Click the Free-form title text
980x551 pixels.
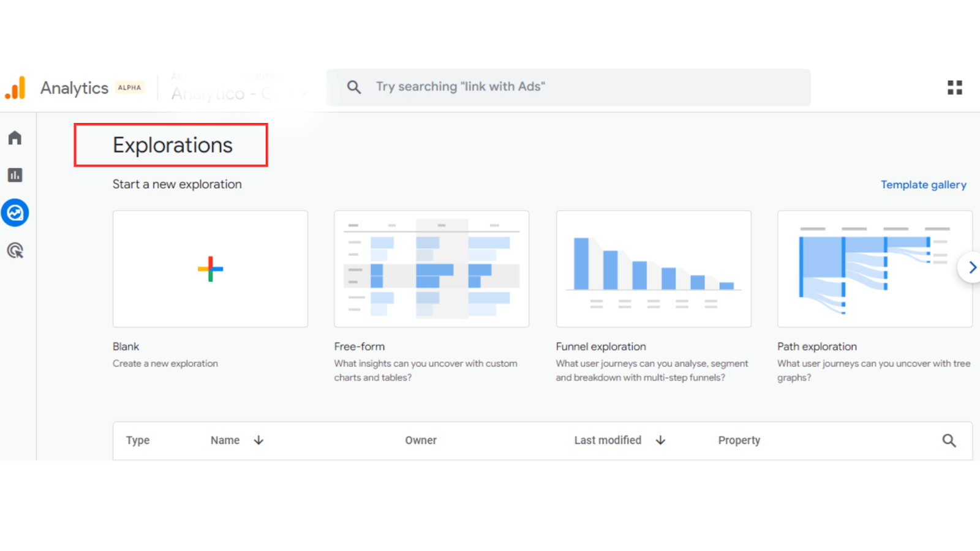[x=360, y=347]
